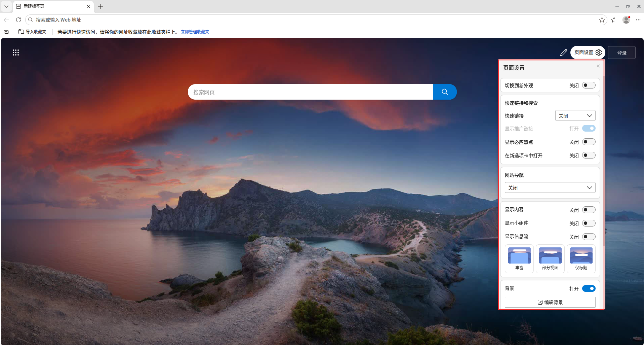Open the 立即管理收藏夹 link
The width and height of the screenshot is (644, 345).
(195, 32)
